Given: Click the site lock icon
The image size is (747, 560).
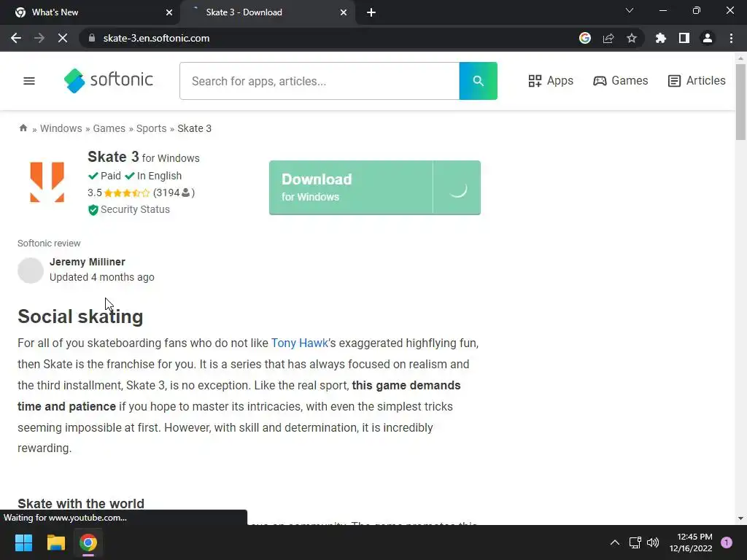Looking at the screenshot, I should [92, 38].
